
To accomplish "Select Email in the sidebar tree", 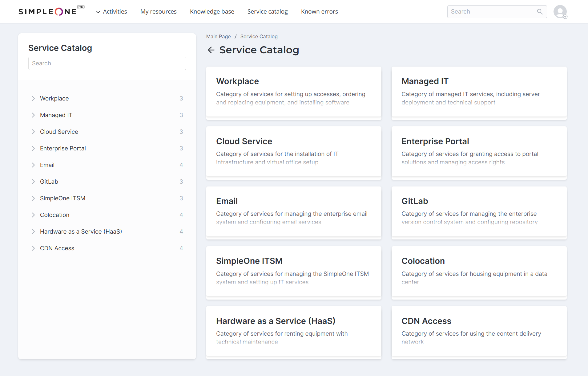I will point(47,165).
